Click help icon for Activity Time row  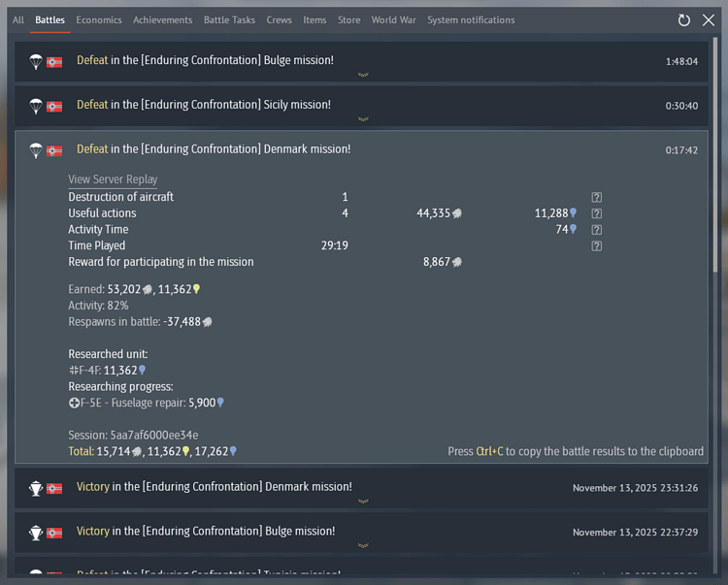597,230
